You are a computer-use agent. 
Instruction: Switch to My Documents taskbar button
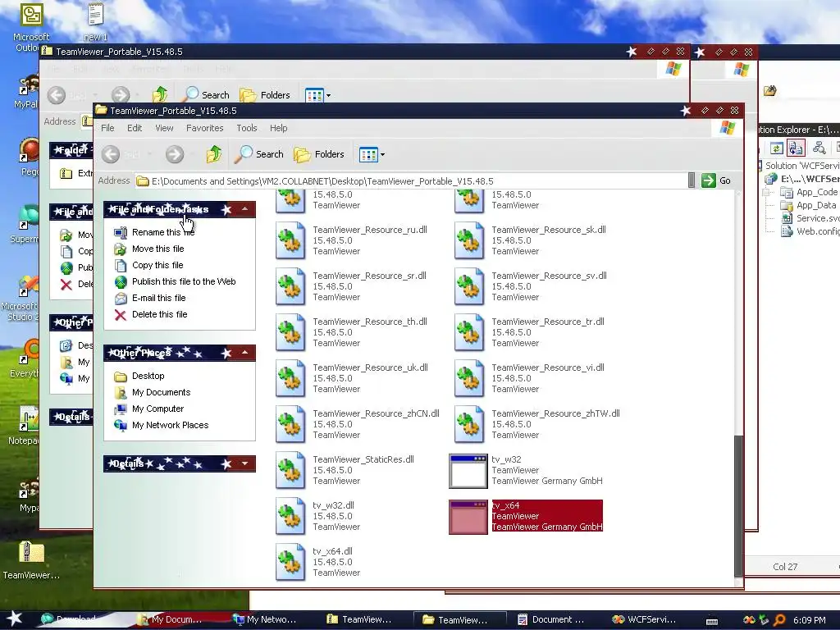(171, 620)
